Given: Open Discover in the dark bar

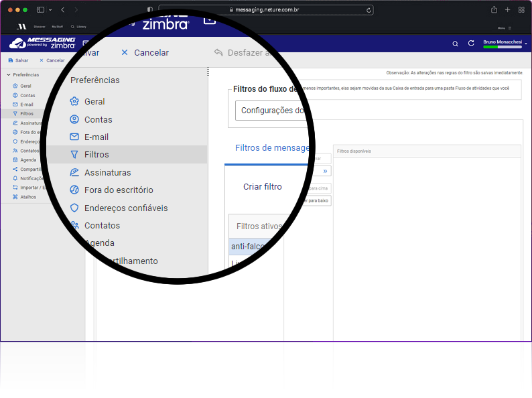Looking at the screenshot, I should point(40,26).
